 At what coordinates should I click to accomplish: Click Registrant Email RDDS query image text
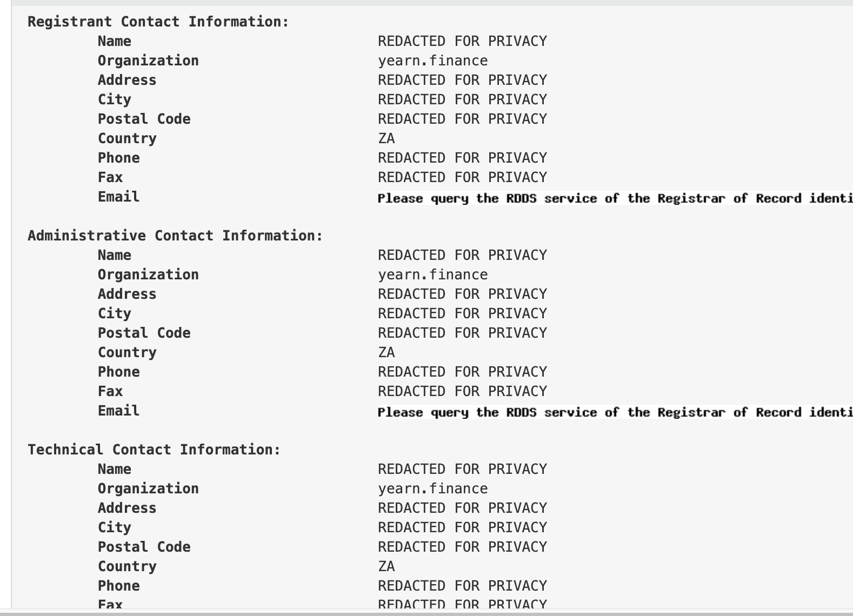(x=615, y=198)
